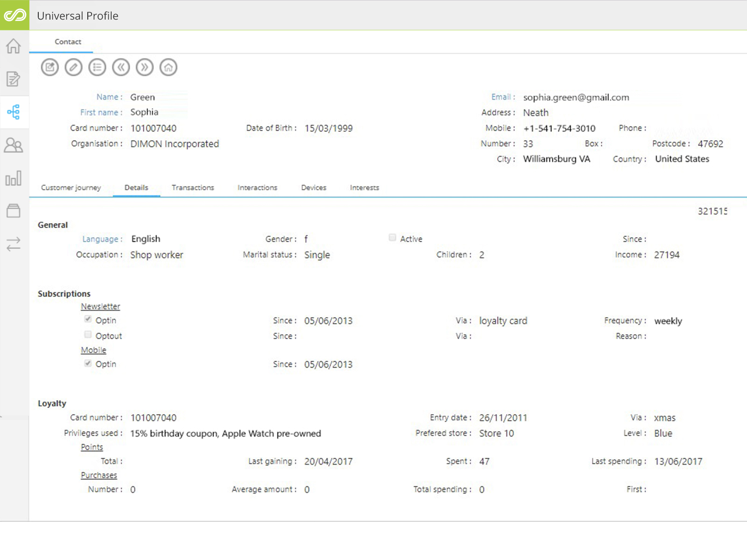This screenshot has height=560, width=747.
Task: Toggle the Newsletter Optin checkbox
Action: coord(88,319)
